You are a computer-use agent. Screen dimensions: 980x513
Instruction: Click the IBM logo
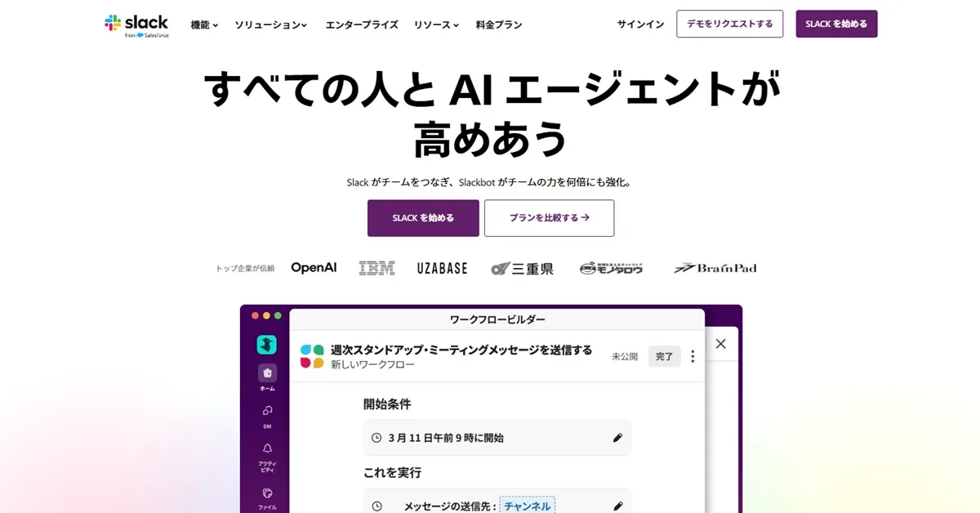pyautogui.click(x=376, y=268)
